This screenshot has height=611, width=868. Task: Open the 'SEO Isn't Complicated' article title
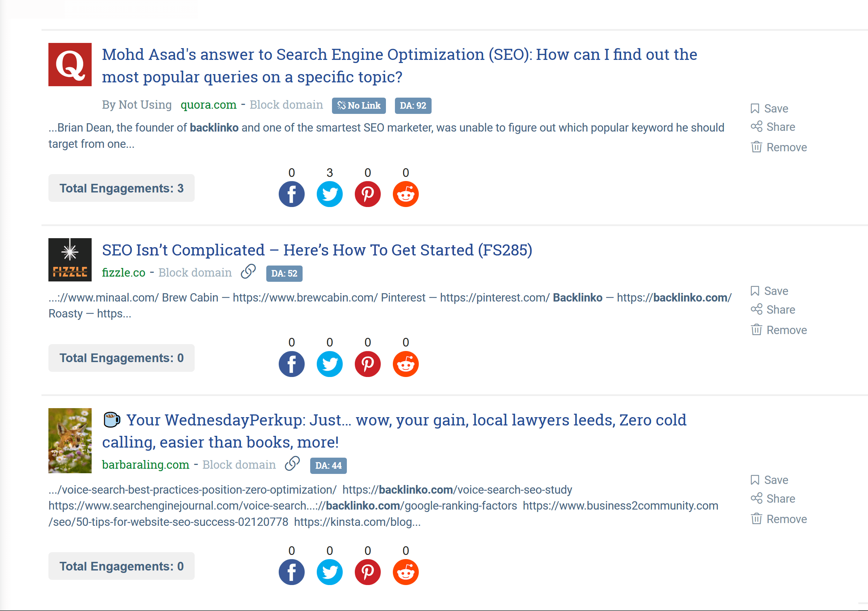[317, 250]
